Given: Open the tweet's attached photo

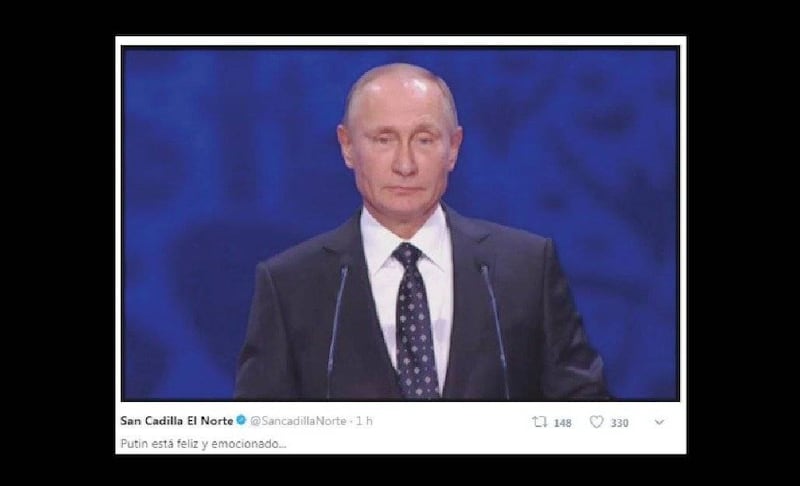Looking at the screenshot, I should tap(401, 223).
